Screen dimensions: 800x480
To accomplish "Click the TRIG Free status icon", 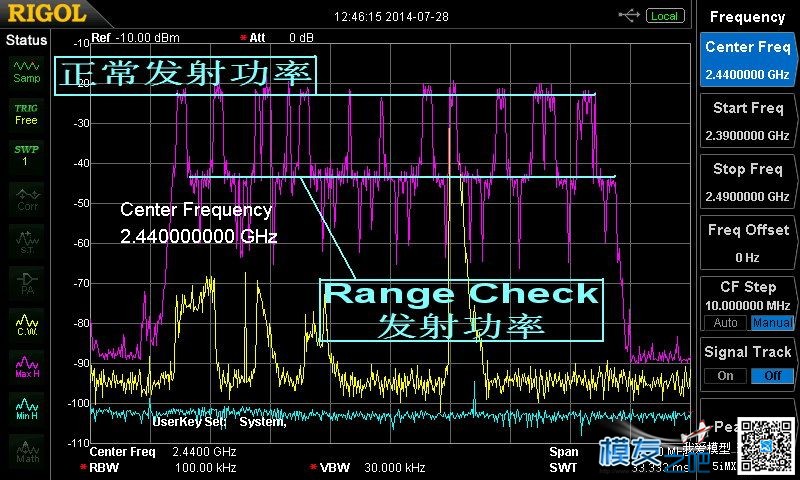I will (x=27, y=114).
